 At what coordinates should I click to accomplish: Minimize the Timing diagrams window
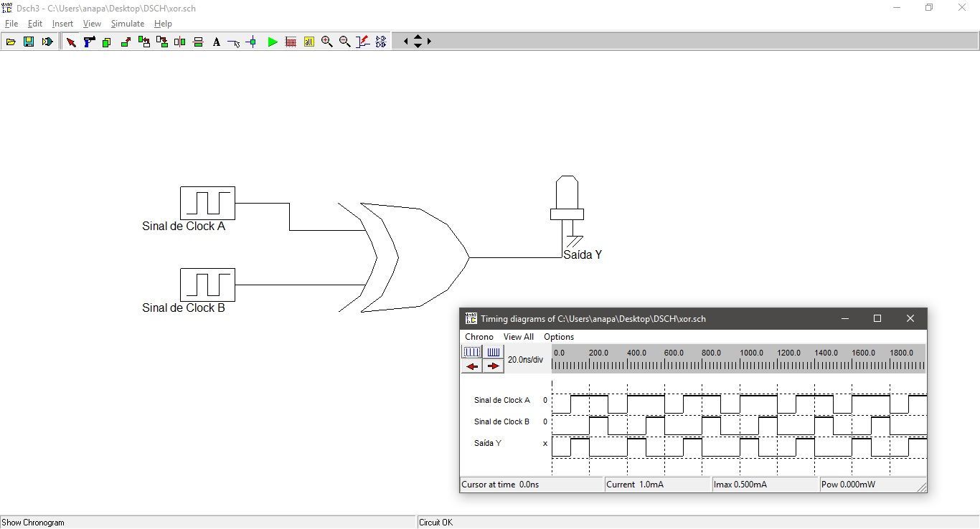click(x=844, y=319)
